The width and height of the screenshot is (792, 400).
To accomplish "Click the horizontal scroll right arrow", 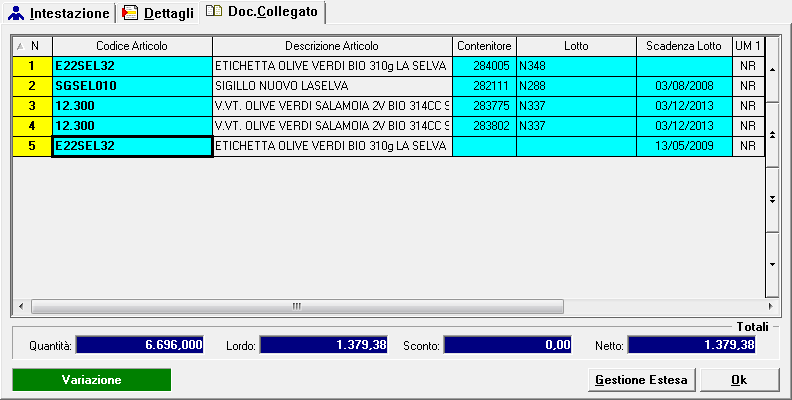I will (x=771, y=306).
